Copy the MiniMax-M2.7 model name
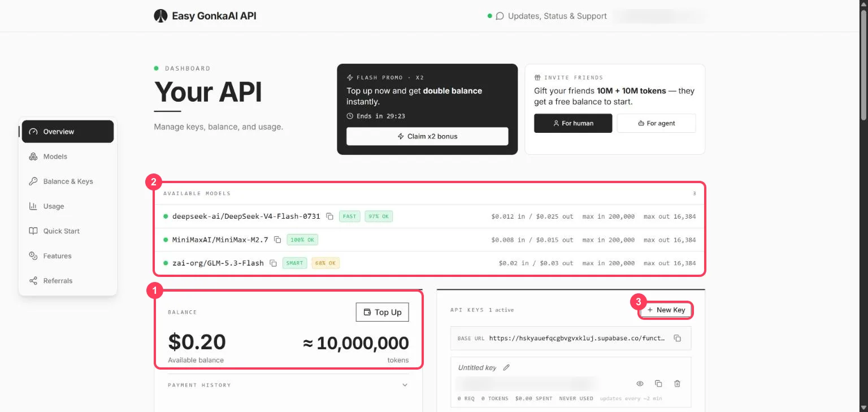This screenshot has width=868, height=412. coord(277,240)
